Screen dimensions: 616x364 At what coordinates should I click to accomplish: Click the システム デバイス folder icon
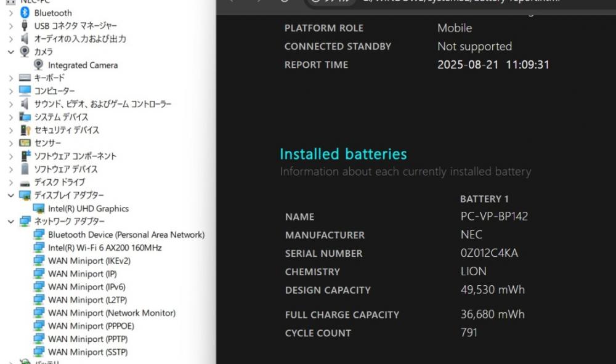[x=25, y=116]
